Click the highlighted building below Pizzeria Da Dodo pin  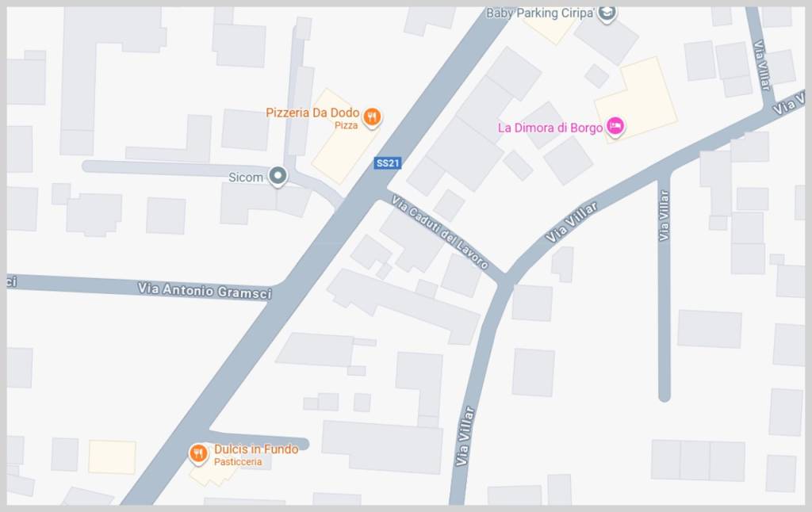tap(343, 143)
